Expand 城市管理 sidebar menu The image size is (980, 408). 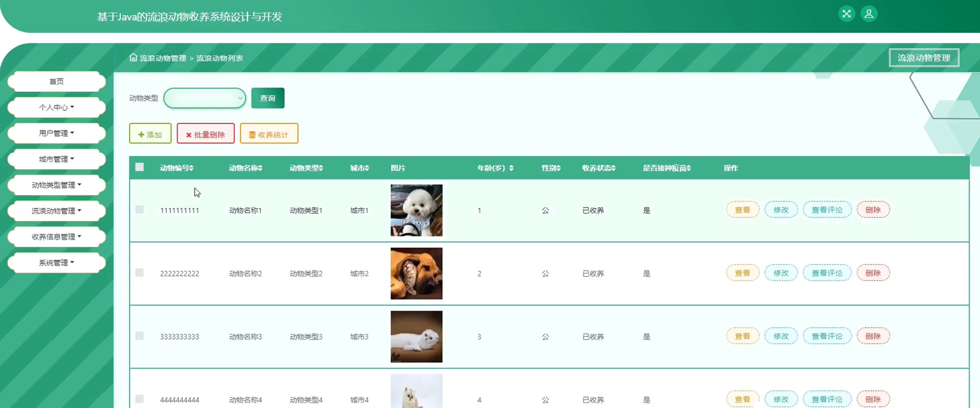pyautogui.click(x=56, y=159)
